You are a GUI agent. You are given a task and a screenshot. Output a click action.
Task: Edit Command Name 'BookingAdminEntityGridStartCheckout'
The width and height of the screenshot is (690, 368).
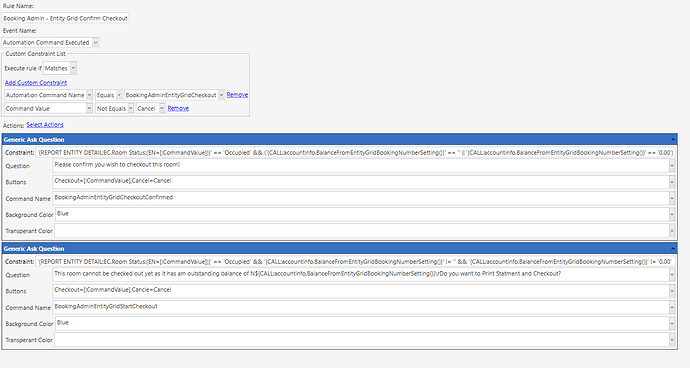360,308
